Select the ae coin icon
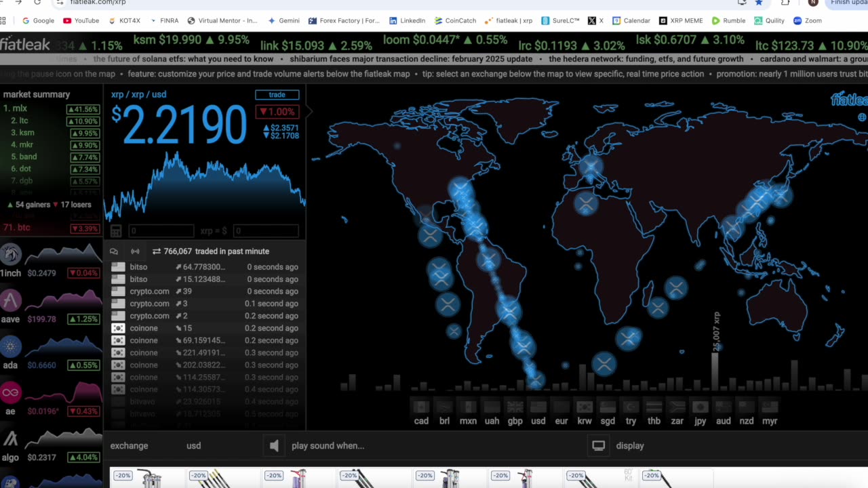 coord(11,392)
